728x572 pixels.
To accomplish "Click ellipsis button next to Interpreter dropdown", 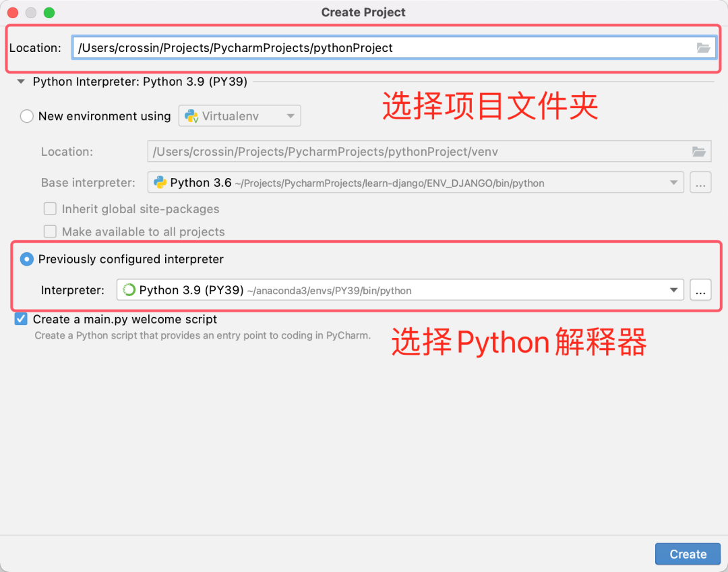I will [700, 290].
